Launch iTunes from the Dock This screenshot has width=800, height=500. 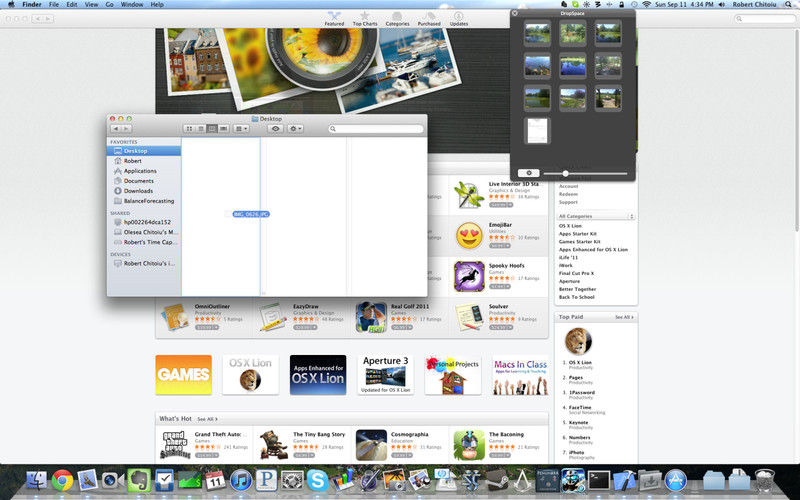pos(241,480)
